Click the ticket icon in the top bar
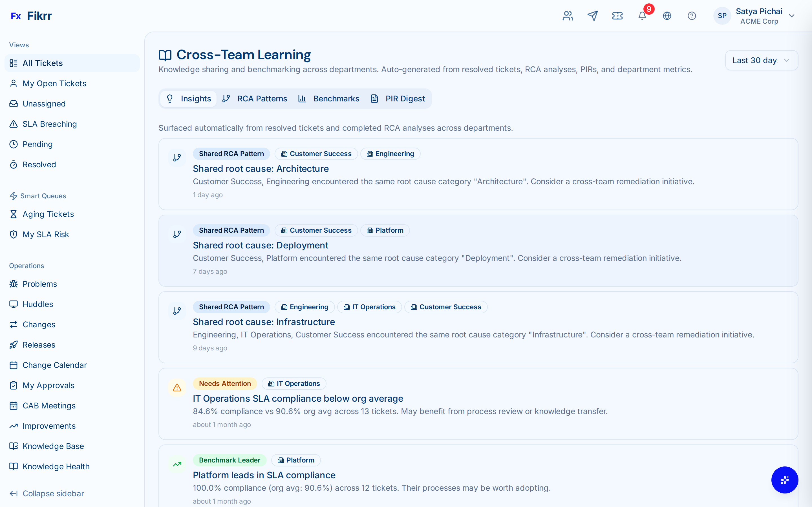The image size is (812, 507). click(617, 16)
